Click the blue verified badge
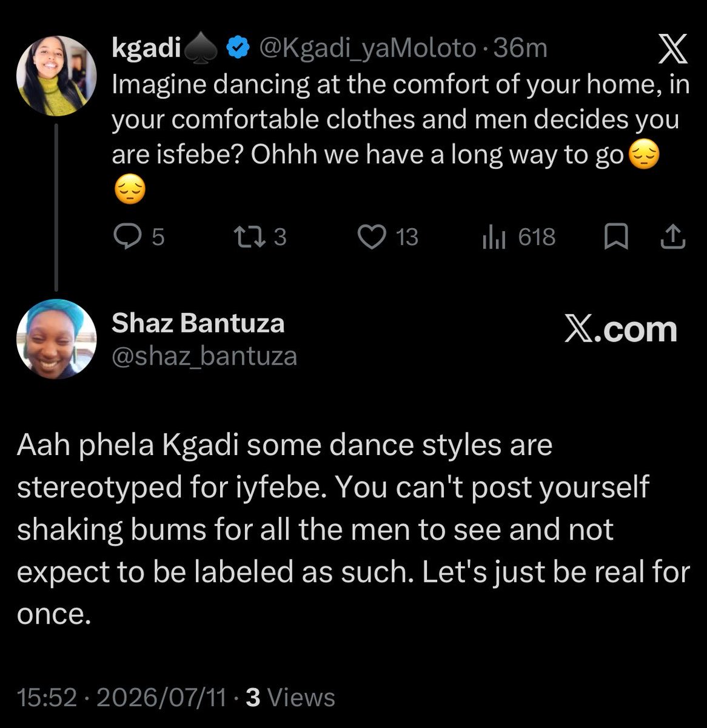Screen dimensions: 707x728 pos(238,49)
